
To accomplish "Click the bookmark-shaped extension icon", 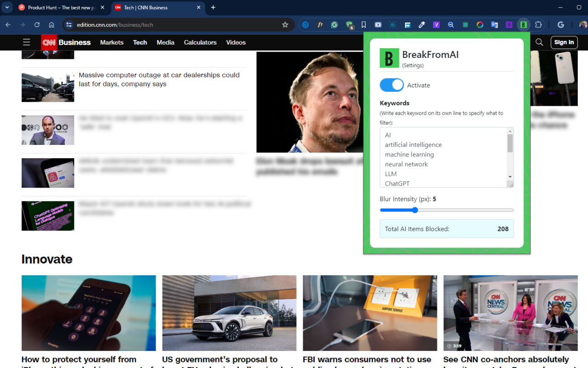I will [x=364, y=25].
